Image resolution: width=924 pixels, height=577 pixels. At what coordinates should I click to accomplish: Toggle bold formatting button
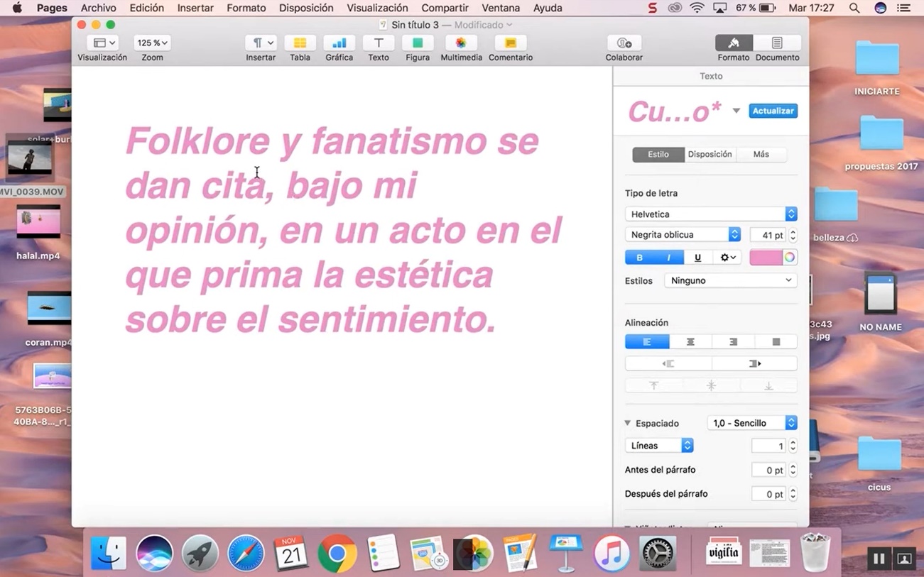point(639,258)
